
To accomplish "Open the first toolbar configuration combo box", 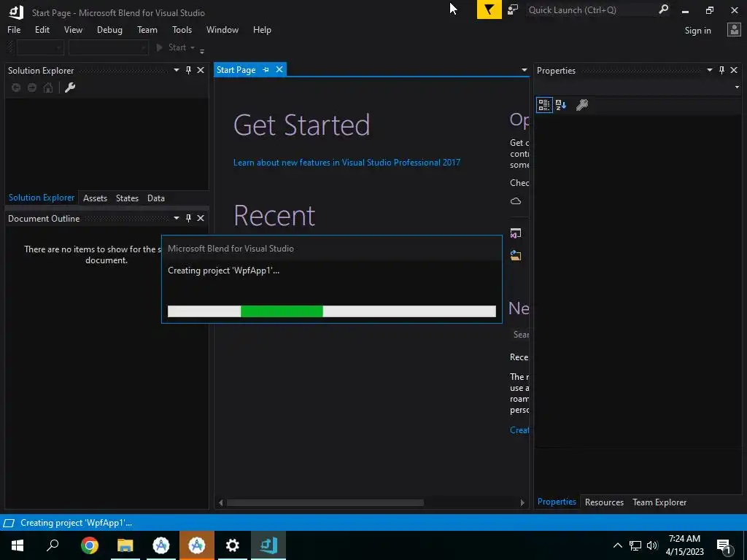I will [40, 47].
